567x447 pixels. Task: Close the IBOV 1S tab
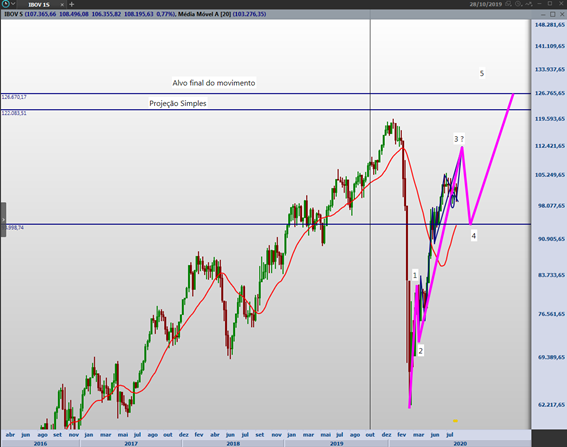point(62,5)
